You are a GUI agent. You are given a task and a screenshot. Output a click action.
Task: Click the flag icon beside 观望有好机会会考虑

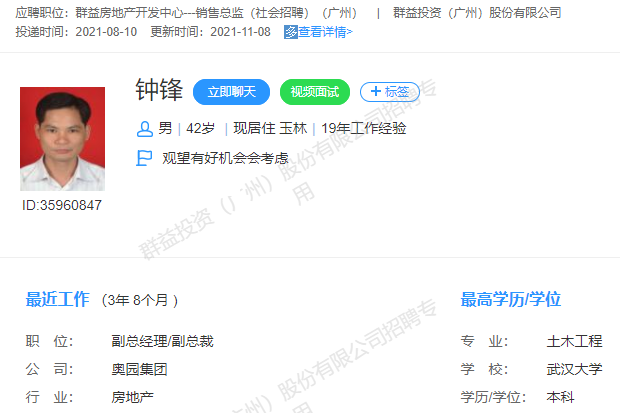[144, 158]
